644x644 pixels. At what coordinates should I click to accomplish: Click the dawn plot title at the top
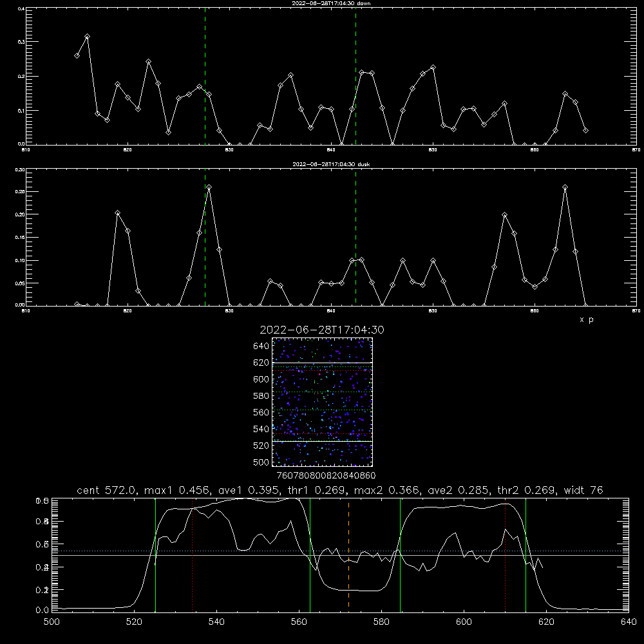coord(331,3)
